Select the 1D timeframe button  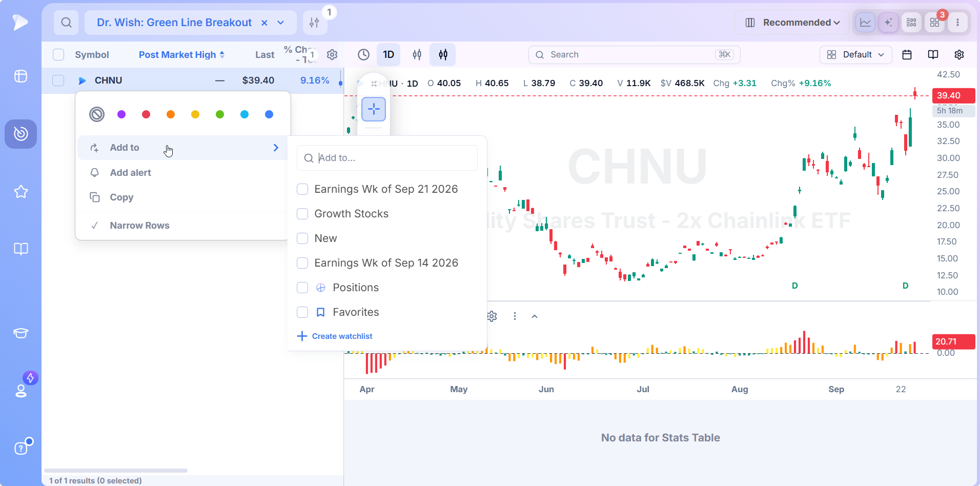tap(389, 55)
